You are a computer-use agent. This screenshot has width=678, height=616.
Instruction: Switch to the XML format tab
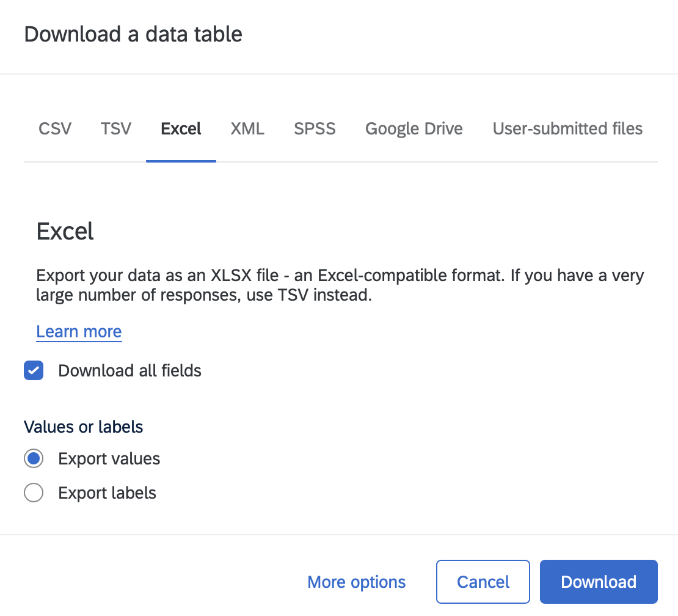[x=247, y=129]
